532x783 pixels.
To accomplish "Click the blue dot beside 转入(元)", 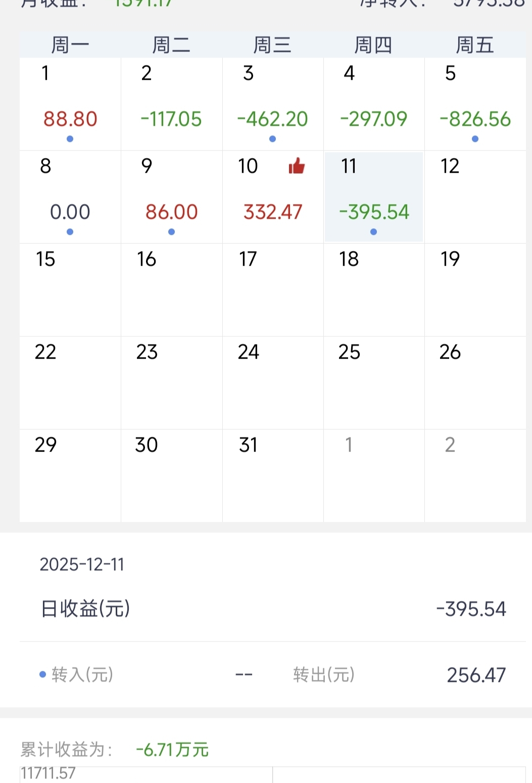I will point(43,674).
